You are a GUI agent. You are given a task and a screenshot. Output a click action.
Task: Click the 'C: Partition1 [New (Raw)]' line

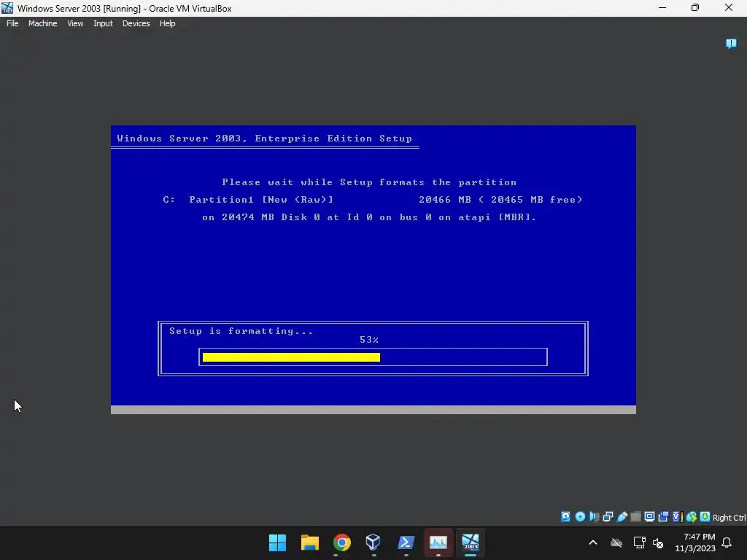coord(248,200)
